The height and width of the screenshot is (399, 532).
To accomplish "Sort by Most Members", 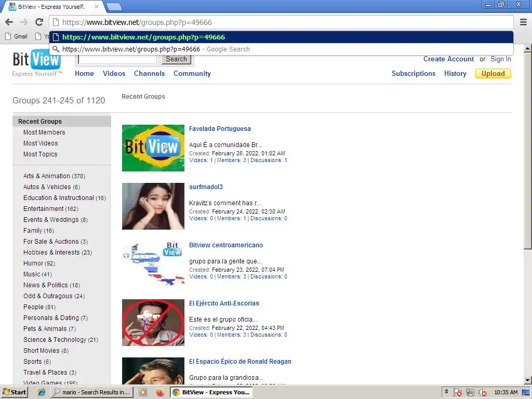I will [x=44, y=132].
